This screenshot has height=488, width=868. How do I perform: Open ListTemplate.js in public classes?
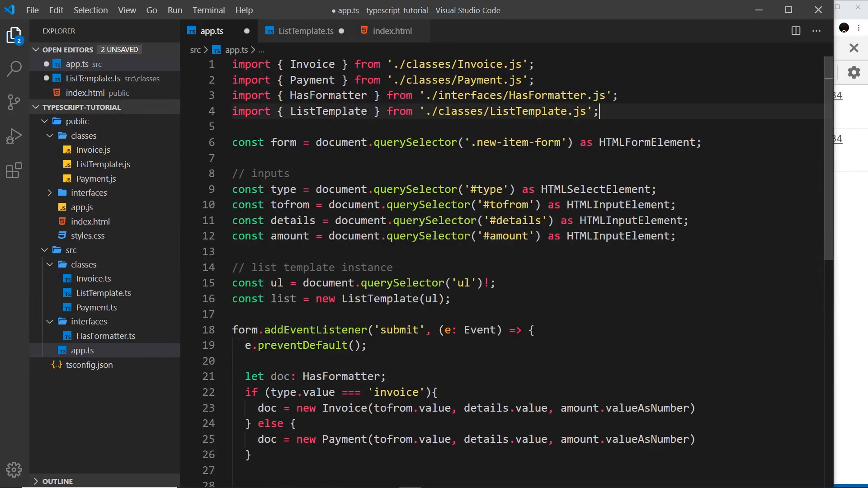(103, 164)
